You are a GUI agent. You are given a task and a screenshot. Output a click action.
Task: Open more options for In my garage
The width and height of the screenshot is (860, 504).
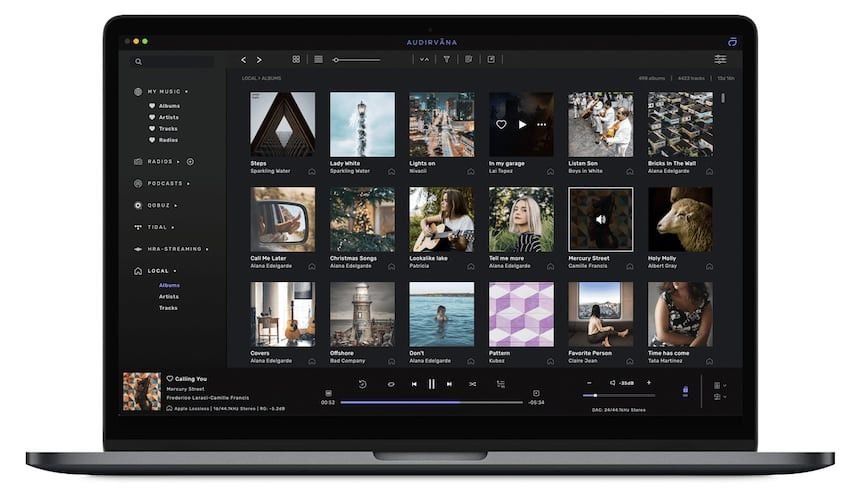(x=541, y=124)
